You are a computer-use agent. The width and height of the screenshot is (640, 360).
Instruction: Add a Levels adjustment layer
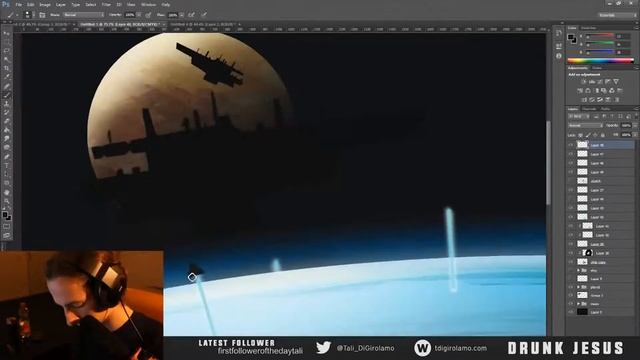pyautogui.click(x=591, y=82)
